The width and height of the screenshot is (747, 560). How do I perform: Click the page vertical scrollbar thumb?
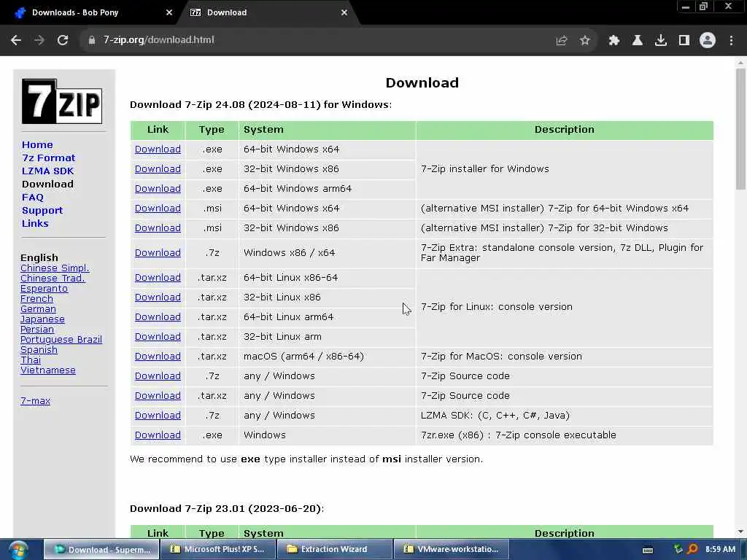coord(740,128)
